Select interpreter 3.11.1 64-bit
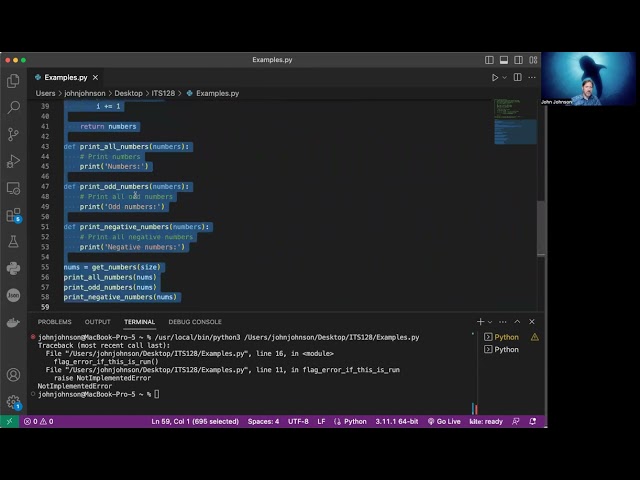This screenshot has height=480, width=640. pos(397,422)
